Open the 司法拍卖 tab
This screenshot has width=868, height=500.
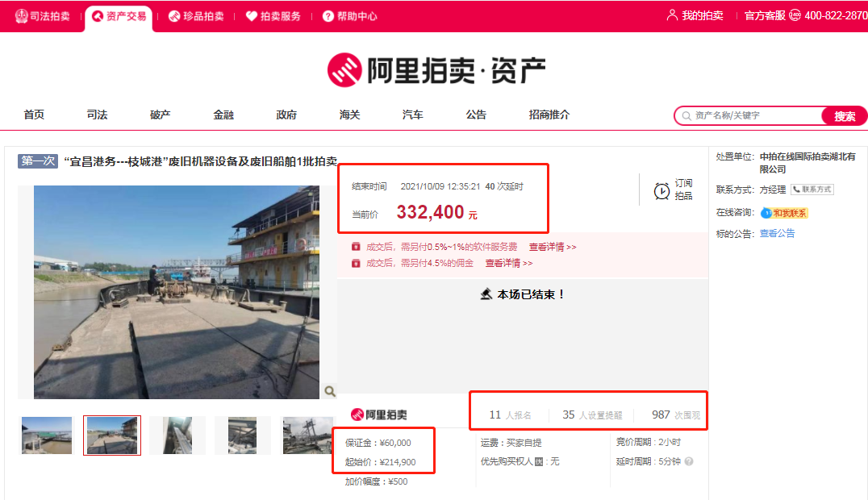(x=43, y=16)
